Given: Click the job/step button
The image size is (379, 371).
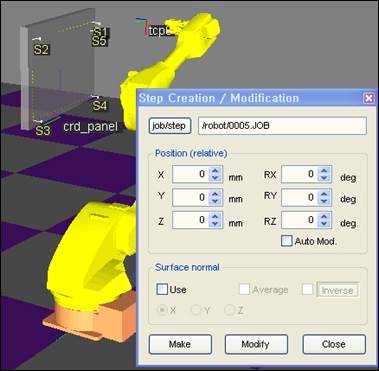Looking at the screenshot, I should click(x=170, y=126).
